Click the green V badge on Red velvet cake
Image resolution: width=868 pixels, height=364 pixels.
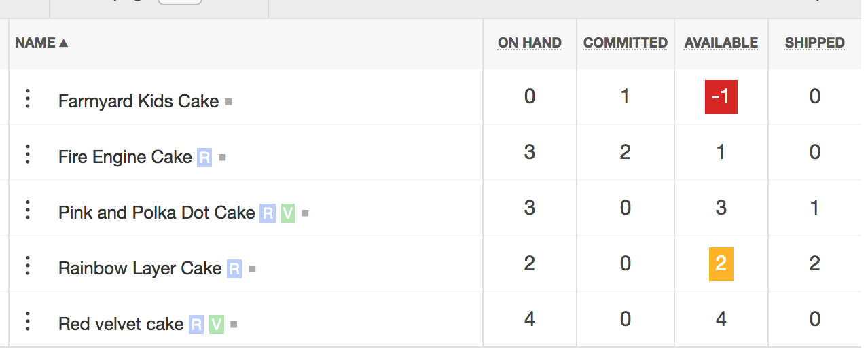point(217,325)
